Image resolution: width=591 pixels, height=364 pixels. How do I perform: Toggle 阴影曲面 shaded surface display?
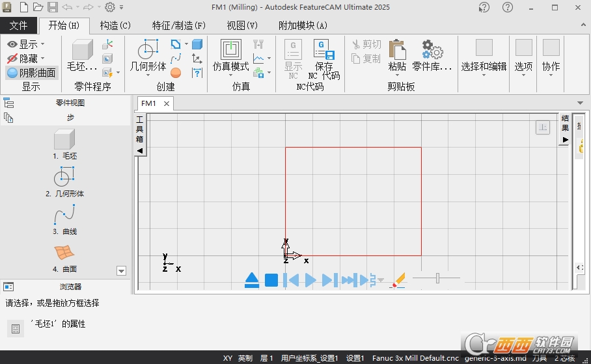[32, 73]
